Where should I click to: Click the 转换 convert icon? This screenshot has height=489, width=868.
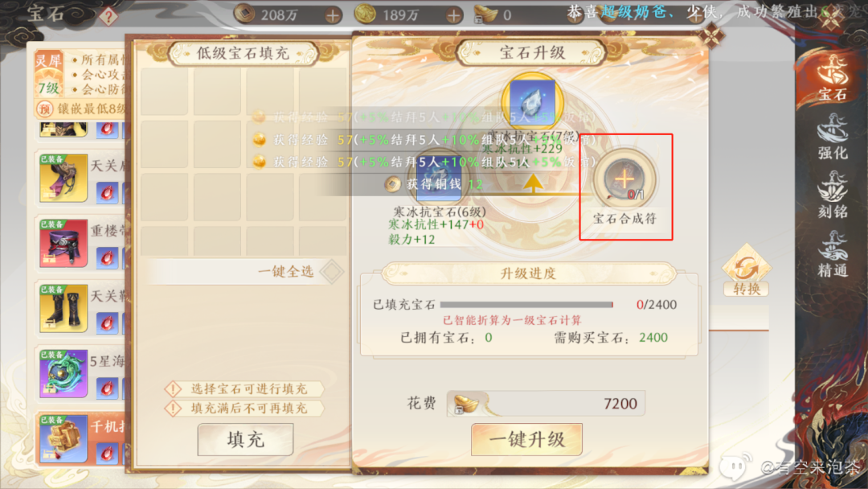pos(746,270)
